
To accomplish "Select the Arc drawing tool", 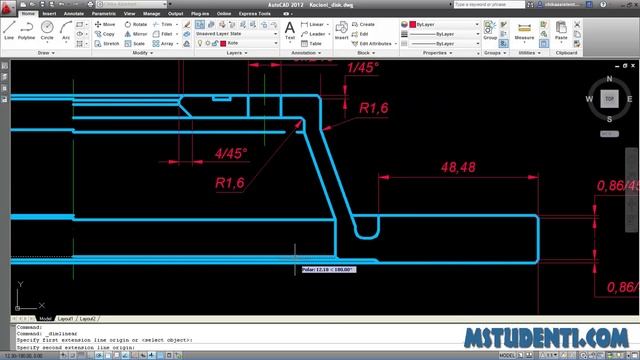I will click(x=66, y=31).
